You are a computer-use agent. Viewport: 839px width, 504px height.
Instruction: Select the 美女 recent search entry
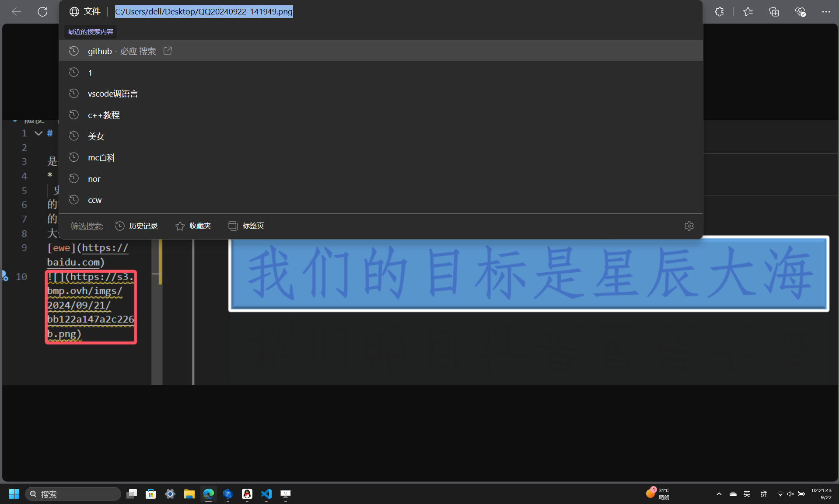point(381,136)
